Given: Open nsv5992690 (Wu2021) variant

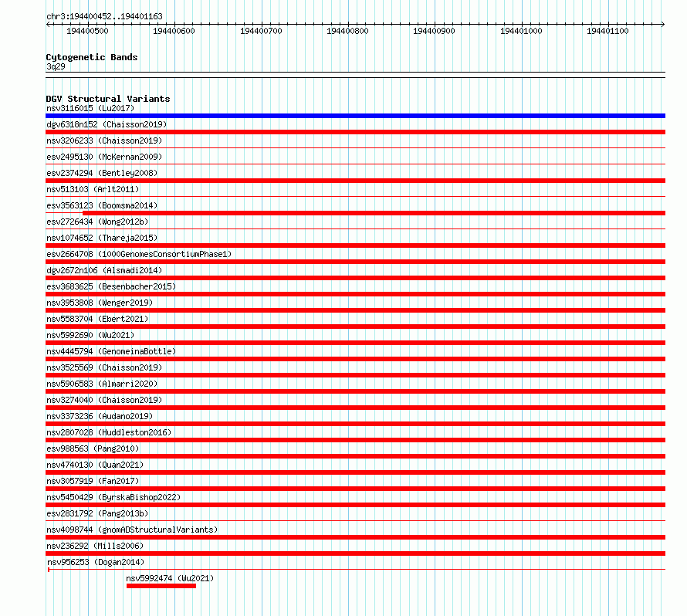Looking at the screenshot, I should (x=90, y=335).
